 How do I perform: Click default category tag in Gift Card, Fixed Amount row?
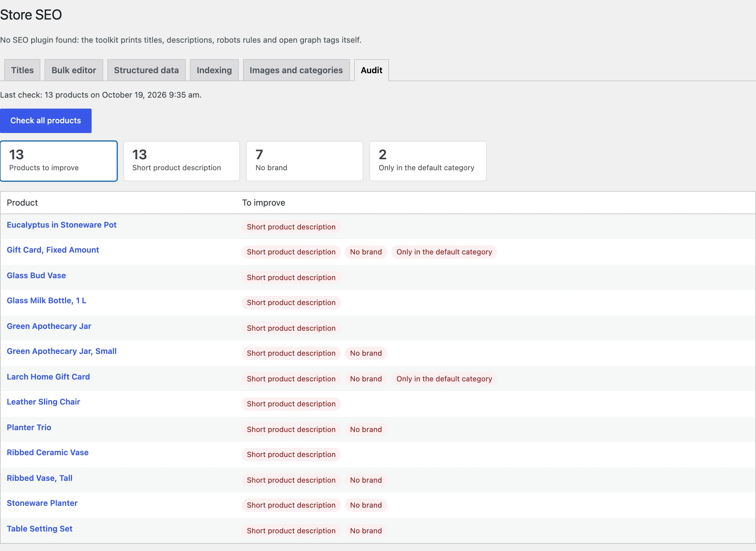pyautogui.click(x=444, y=252)
